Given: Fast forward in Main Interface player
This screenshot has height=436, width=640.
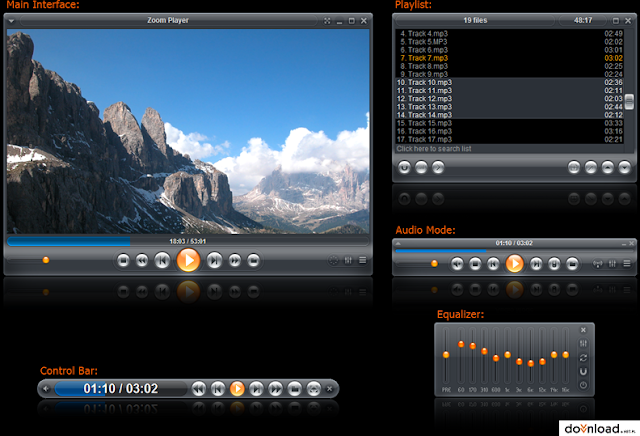Looking at the screenshot, I should 235,260.
